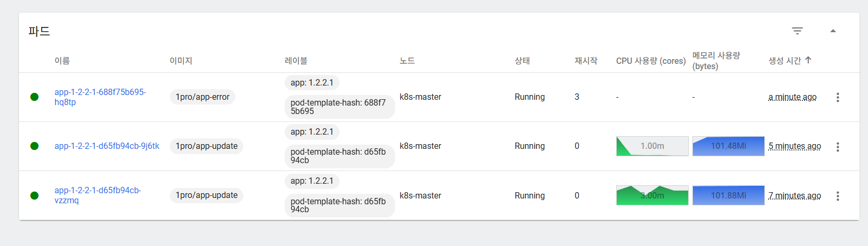Open actions menu for pod ending 9j6tk
This screenshot has width=868, height=246.
point(838,146)
